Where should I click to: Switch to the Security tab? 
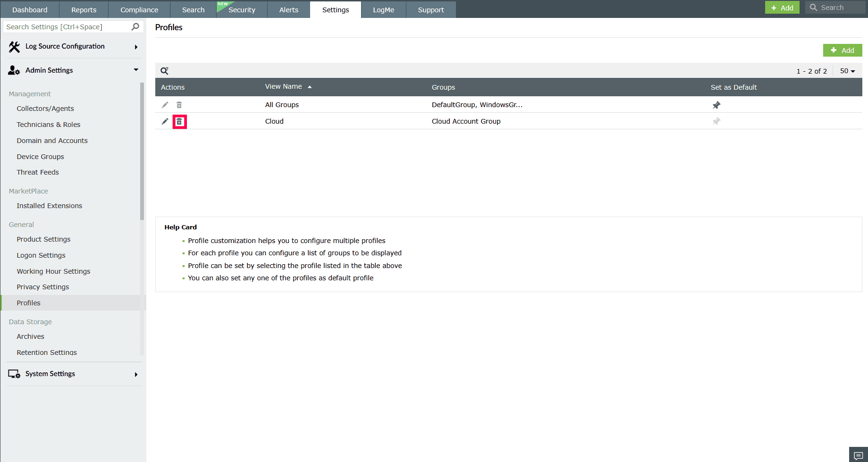242,9
